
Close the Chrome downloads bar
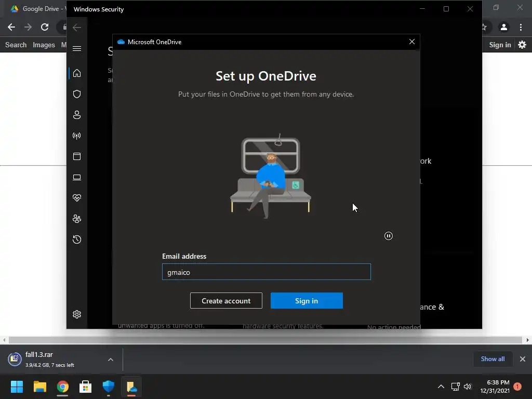tap(523, 359)
